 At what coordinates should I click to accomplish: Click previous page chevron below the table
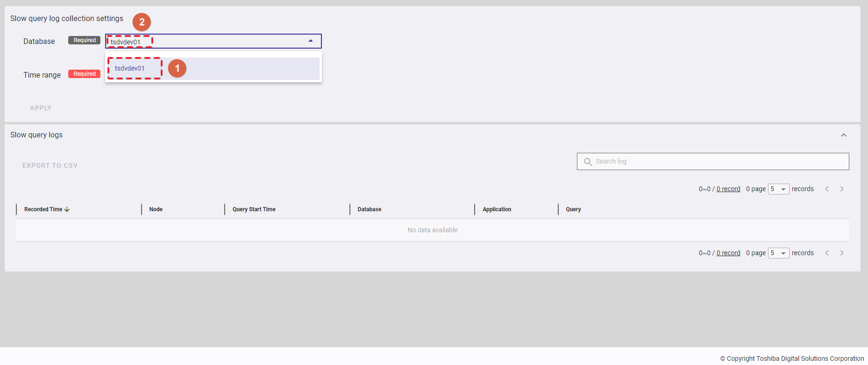827,253
